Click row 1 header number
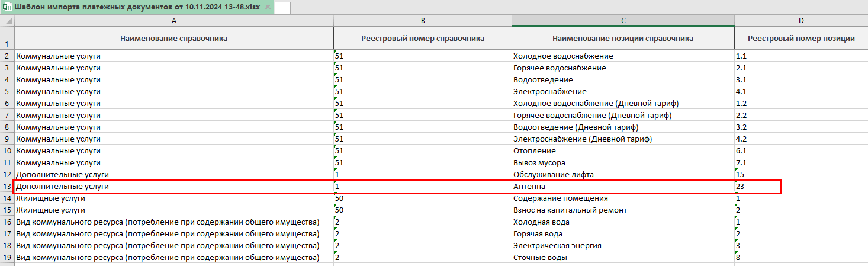The height and width of the screenshot is (266, 868). coord(7,43)
